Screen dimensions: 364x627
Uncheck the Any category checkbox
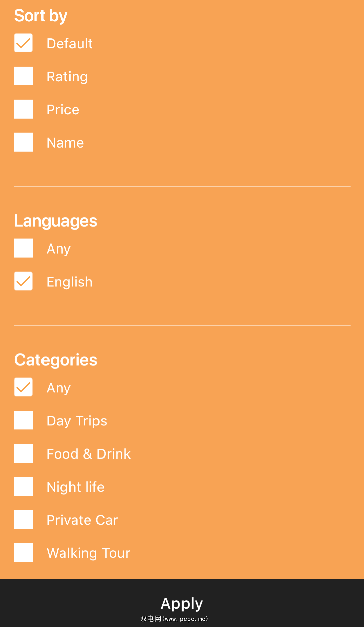click(x=23, y=387)
